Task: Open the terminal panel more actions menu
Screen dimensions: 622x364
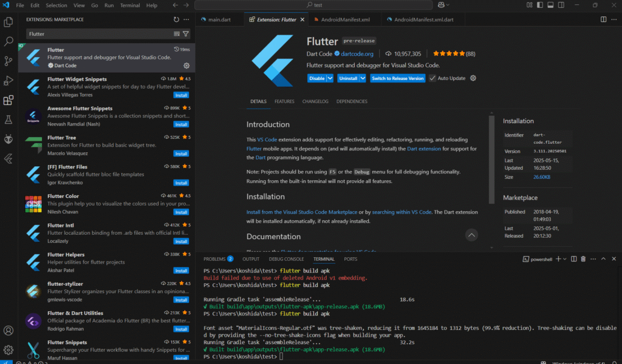Action: pos(593,259)
